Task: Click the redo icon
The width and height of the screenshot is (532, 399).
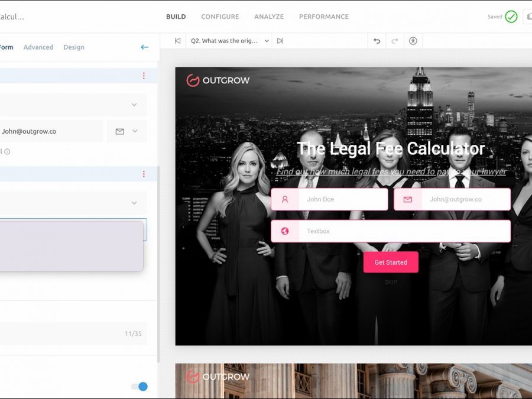Action: pyautogui.click(x=395, y=41)
